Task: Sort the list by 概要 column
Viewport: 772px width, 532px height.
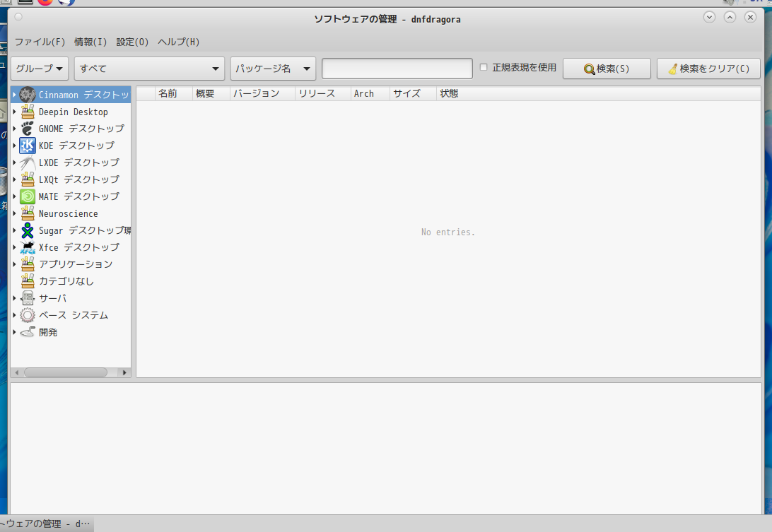Action: pyautogui.click(x=211, y=93)
